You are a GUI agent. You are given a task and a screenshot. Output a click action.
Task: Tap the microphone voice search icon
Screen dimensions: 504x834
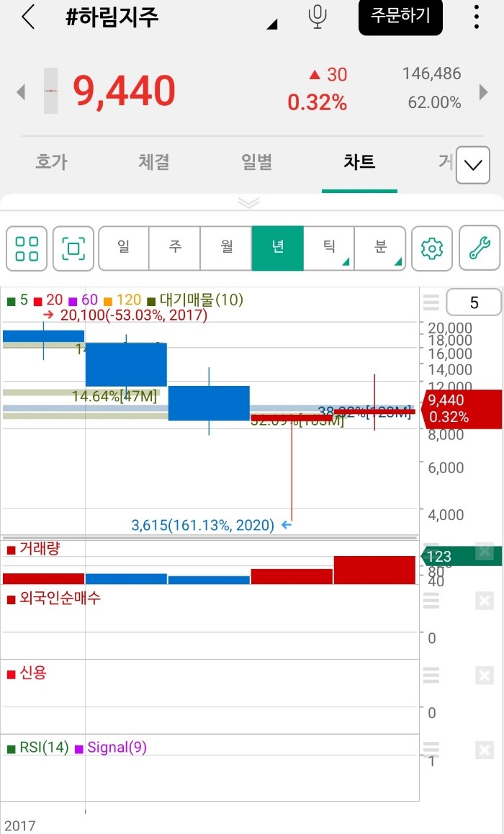[318, 17]
